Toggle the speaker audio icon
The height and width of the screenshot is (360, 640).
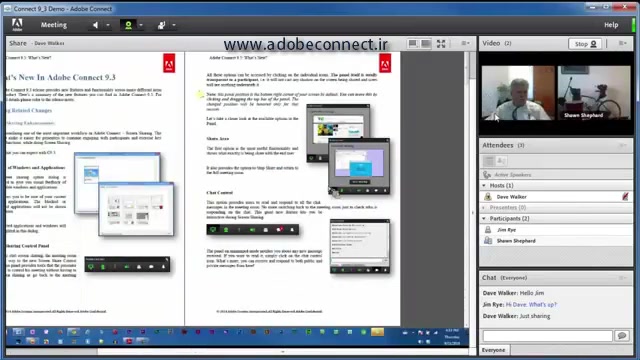coord(95,25)
